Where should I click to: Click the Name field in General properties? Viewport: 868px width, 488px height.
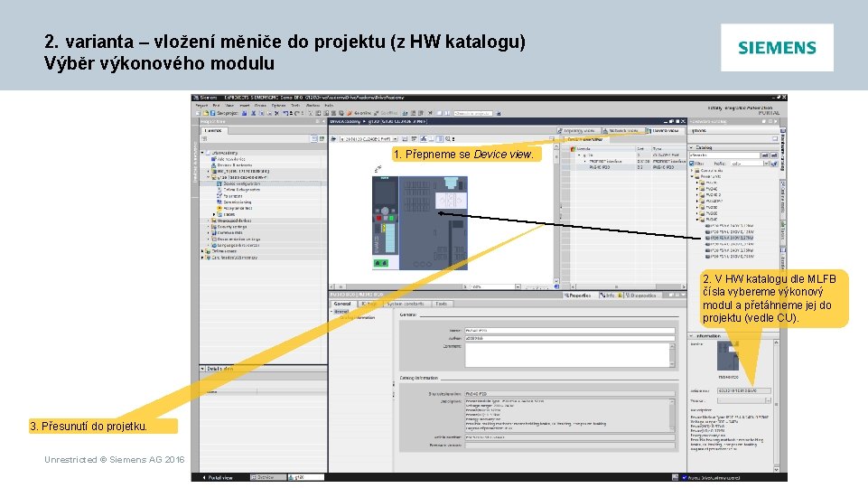[570, 330]
